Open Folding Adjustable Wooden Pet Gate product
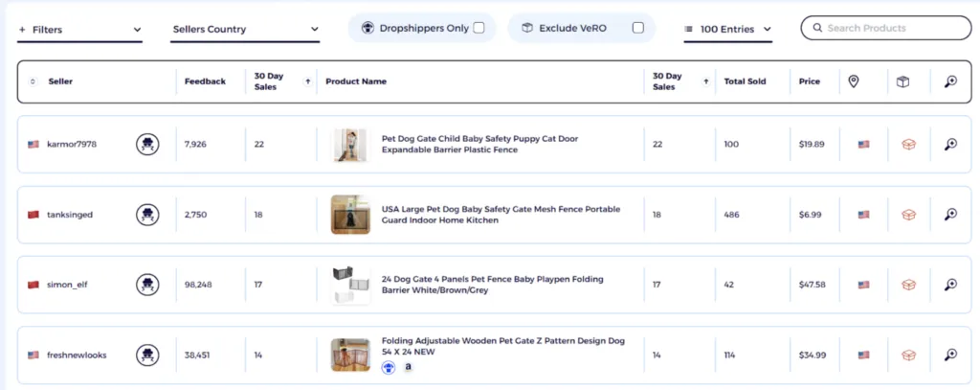980x390 pixels. [503, 347]
